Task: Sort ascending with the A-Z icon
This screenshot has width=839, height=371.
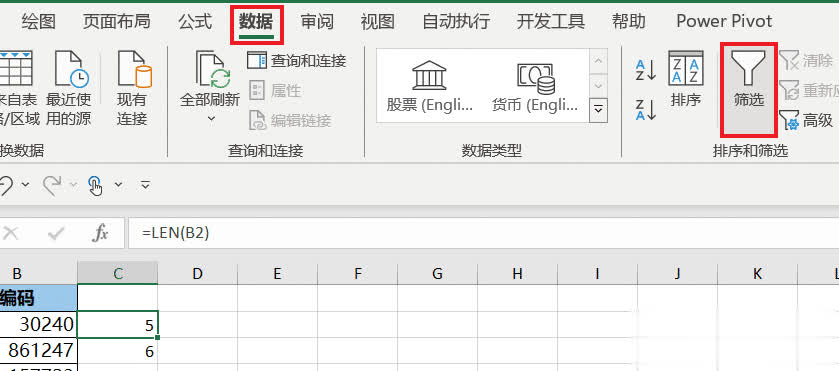Action: point(646,70)
